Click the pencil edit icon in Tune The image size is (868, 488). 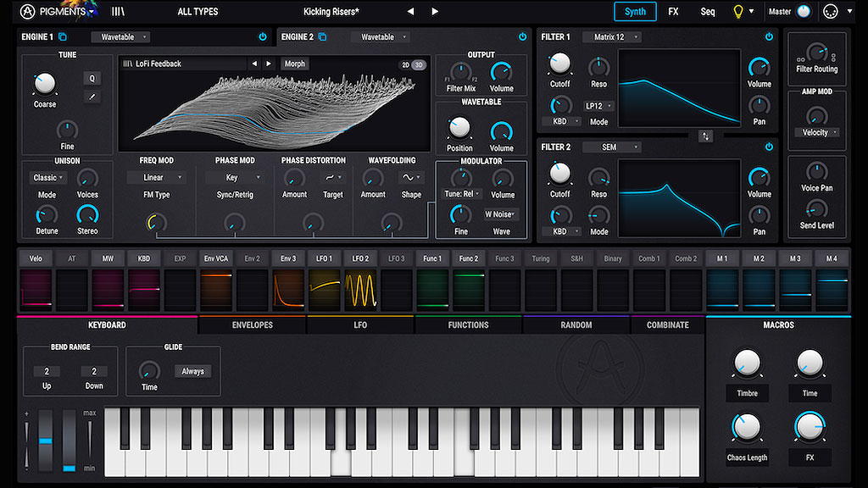[92, 97]
